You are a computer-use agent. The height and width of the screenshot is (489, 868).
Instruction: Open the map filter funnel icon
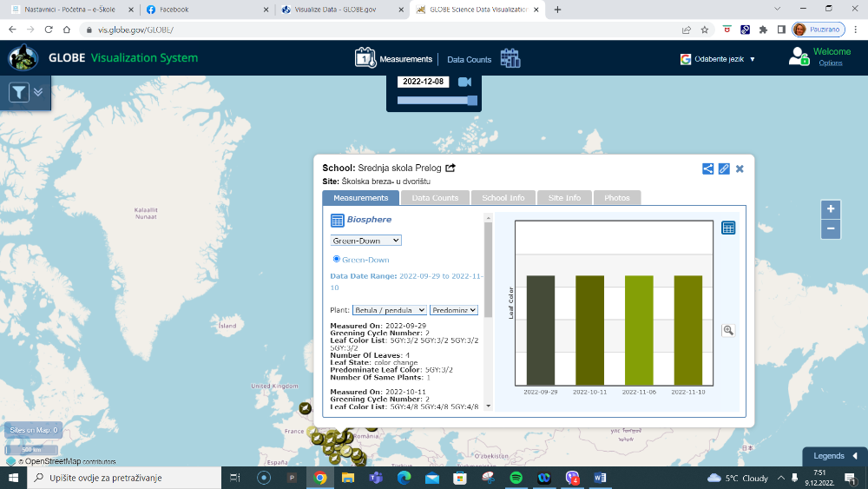point(19,92)
